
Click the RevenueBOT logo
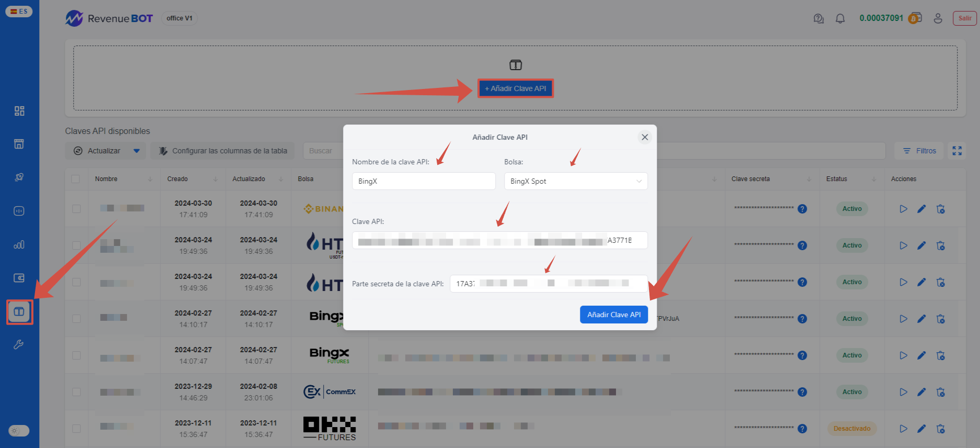(x=109, y=18)
